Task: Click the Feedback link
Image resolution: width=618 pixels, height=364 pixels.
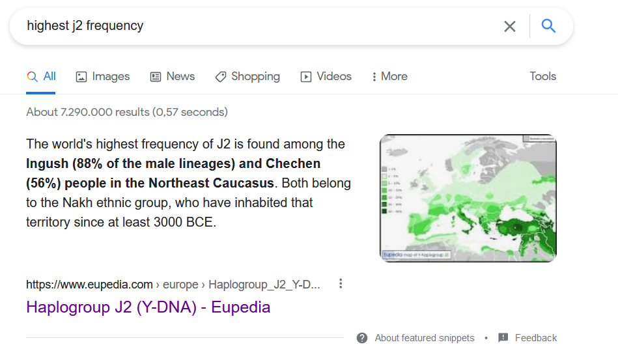Action: point(535,338)
